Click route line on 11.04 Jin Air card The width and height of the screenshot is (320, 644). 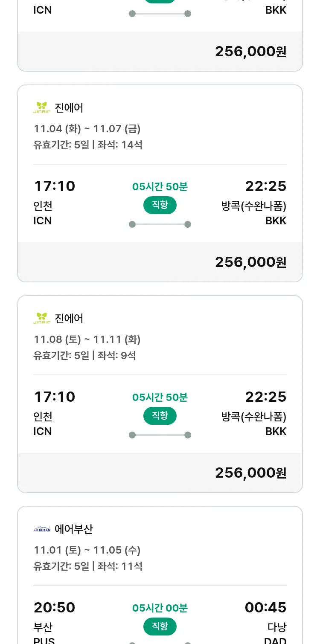coord(160,224)
